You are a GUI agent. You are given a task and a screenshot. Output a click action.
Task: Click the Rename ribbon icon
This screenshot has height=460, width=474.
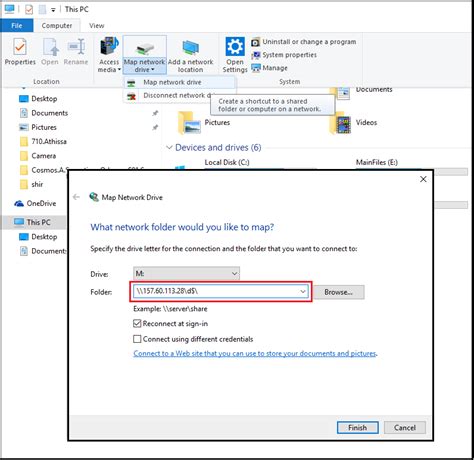click(76, 51)
